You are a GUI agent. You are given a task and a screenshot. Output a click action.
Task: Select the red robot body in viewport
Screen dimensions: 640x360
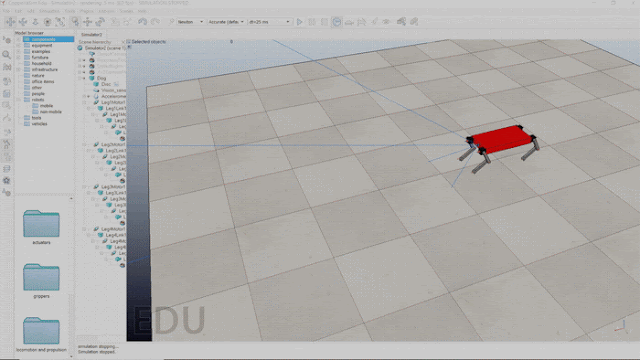click(501, 139)
